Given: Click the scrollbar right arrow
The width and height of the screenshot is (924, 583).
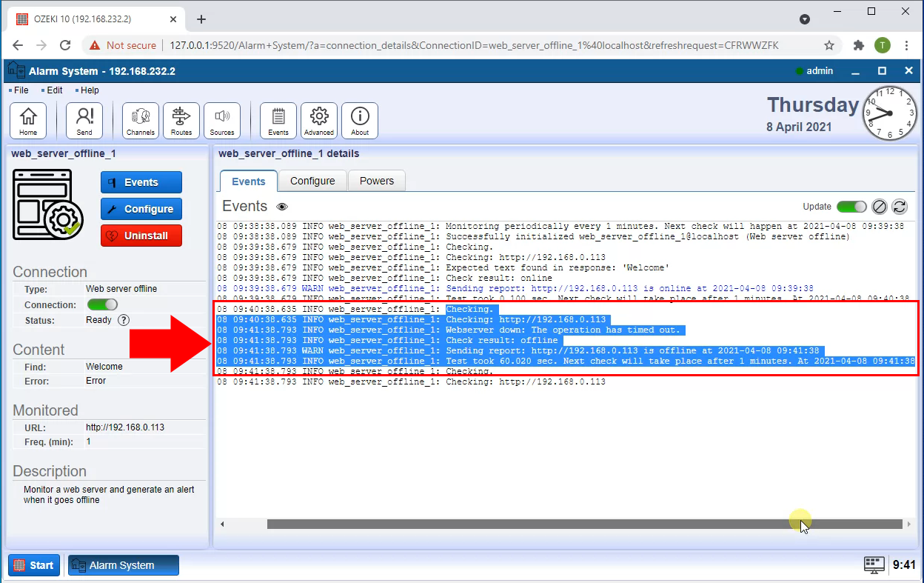Looking at the screenshot, I should click(908, 524).
